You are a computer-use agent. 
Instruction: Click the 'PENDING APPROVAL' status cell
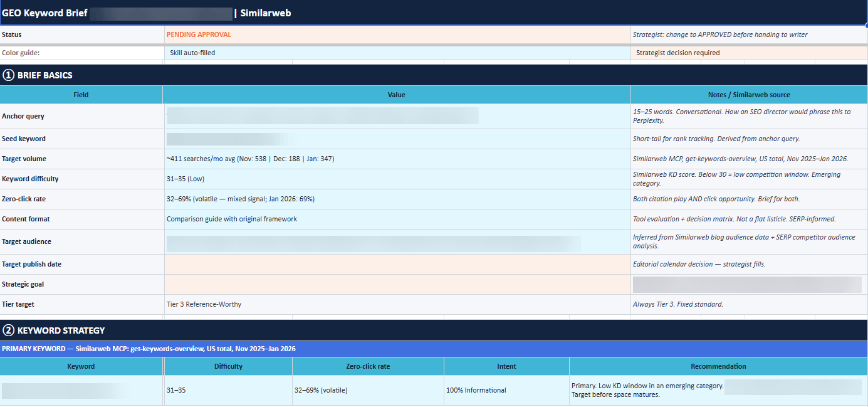pos(397,34)
